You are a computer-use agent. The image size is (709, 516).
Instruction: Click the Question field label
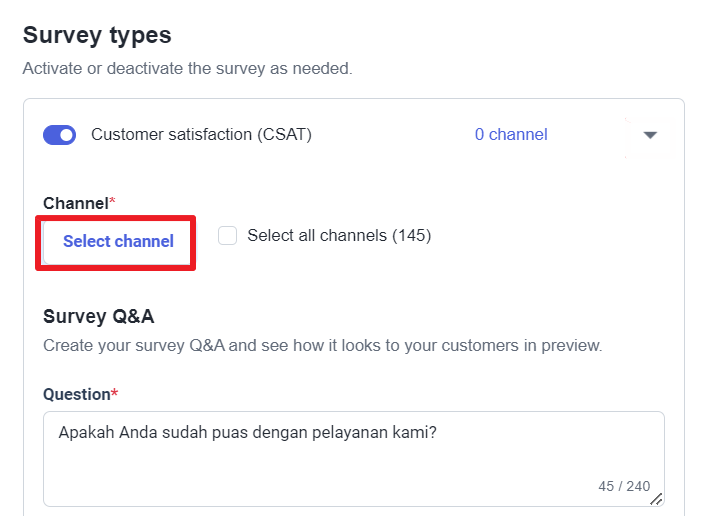pyautogui.click(x=76, y=394)
